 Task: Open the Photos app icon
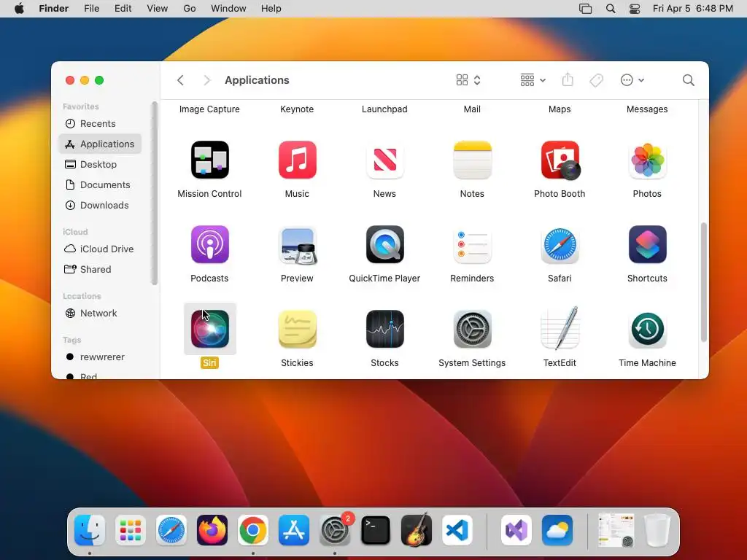(648, 160)
